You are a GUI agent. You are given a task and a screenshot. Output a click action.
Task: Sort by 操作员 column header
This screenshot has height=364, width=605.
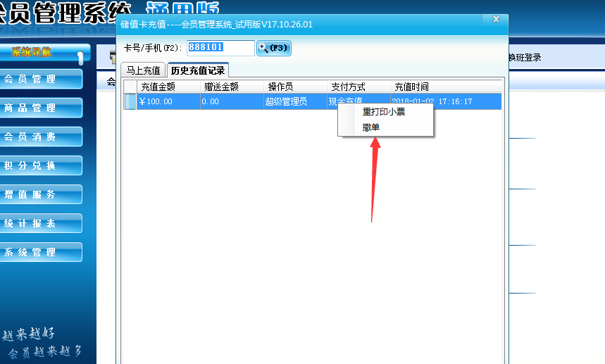(x=295, y=87)
